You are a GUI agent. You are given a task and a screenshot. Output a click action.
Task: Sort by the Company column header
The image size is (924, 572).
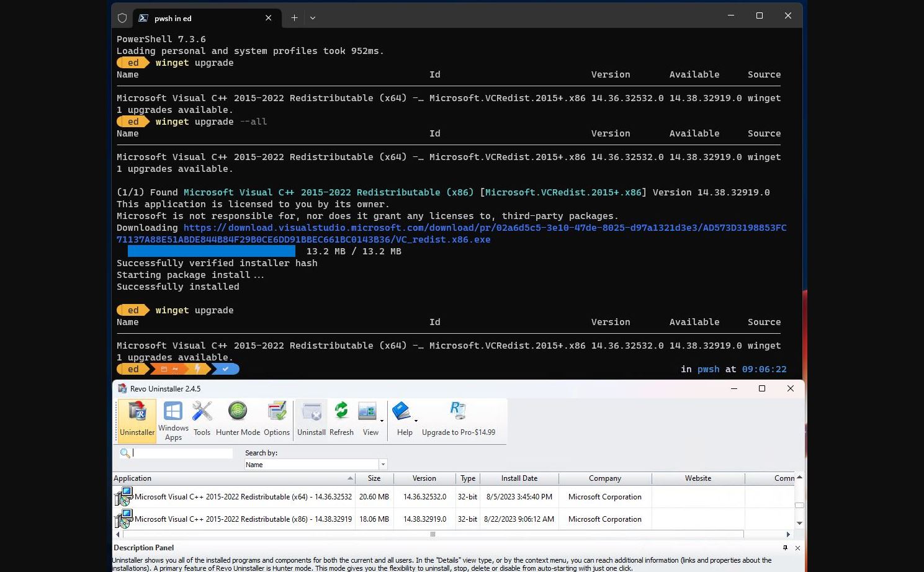point(605,478)
